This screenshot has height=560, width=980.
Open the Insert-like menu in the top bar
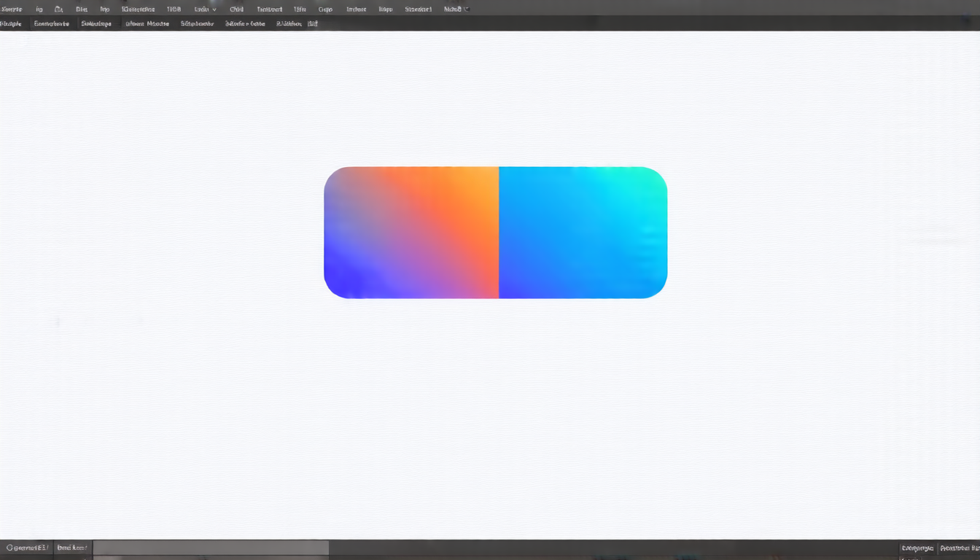click(x=269, y=9)
